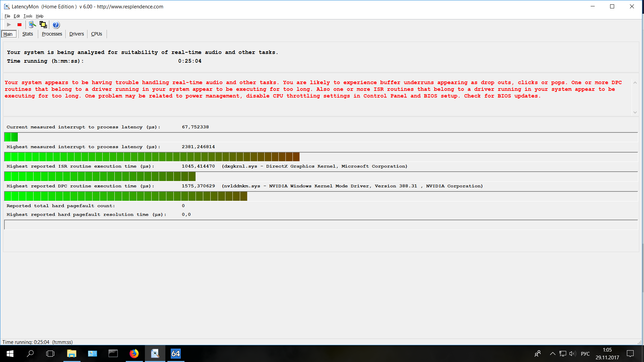Open the Tools menu
This screenshot has width=644, height=362.
pos(28,16)
